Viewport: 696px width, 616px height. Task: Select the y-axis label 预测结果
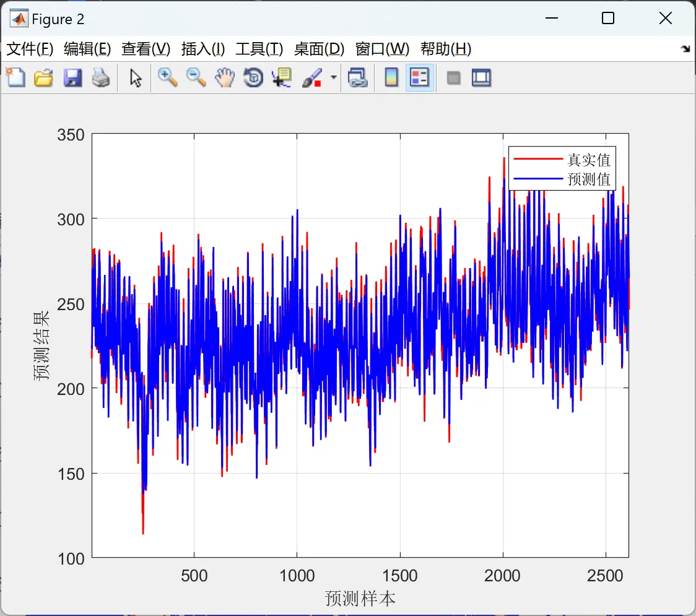pos(41,345)
